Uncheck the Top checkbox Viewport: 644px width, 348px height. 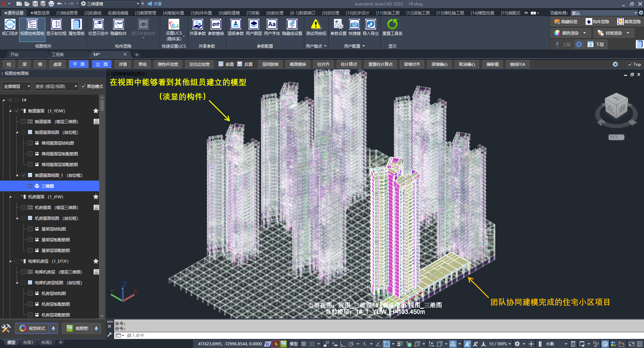point(630,64)
